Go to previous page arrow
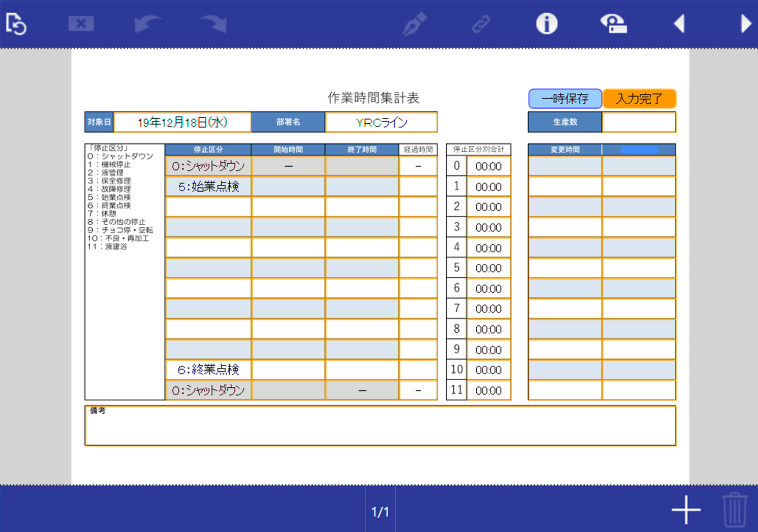 [x=679, y=24]
